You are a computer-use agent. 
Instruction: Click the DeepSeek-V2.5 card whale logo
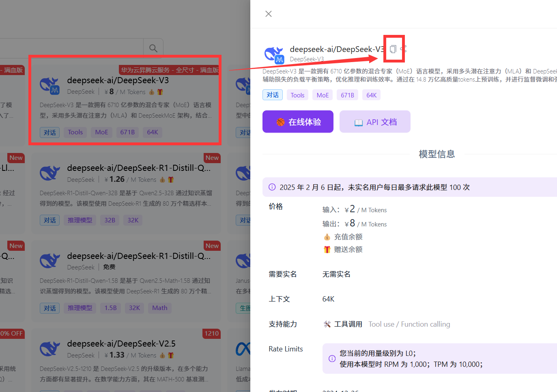pyautogui.click(x=49, y=349)
